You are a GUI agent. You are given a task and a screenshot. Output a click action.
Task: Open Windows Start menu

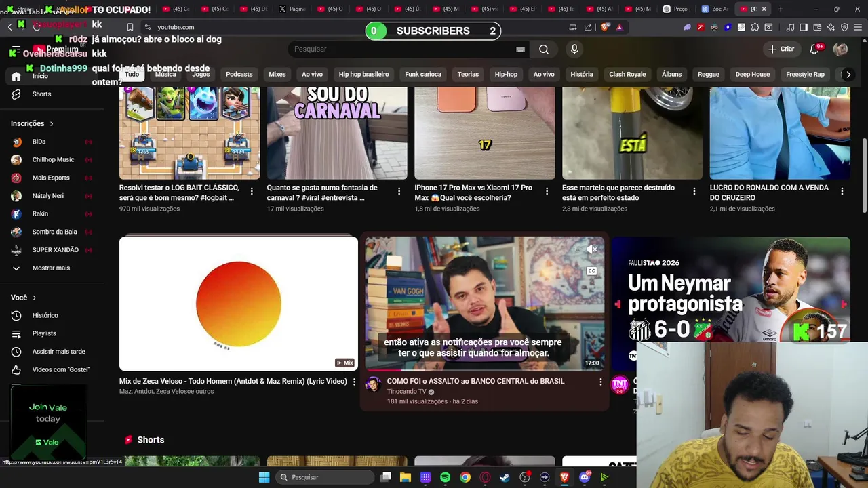coord(264,477)
